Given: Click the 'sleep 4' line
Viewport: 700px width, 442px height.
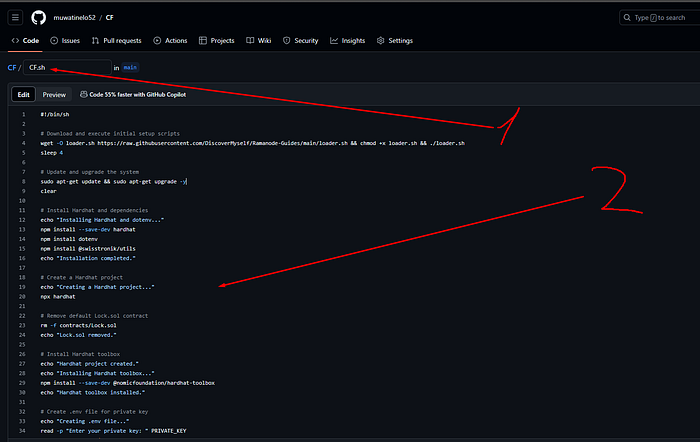Looking at the screenshot, I should pyautogui.click(x=52, y=153).
